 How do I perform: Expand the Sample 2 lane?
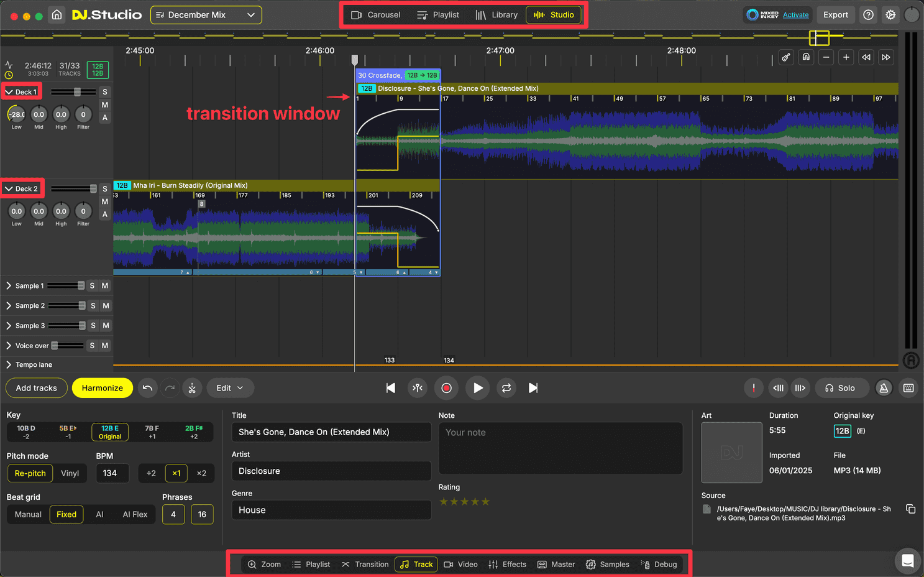(9, 306)
